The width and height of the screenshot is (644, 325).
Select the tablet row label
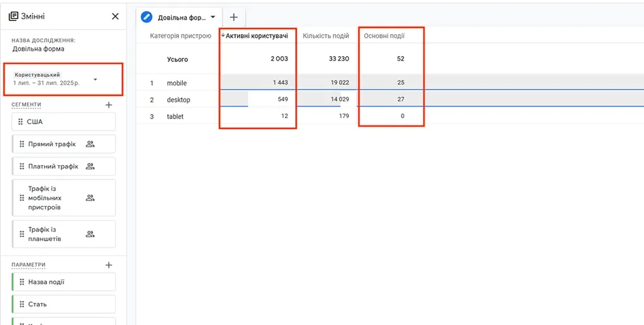click(175, 117)
